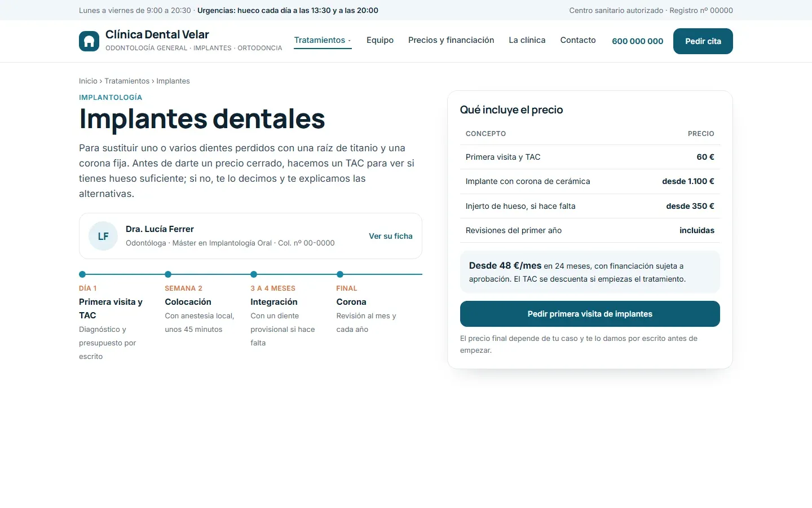
Task: Click the IMPLANTOLOGÍA category label
Action: tap(111, 98)
